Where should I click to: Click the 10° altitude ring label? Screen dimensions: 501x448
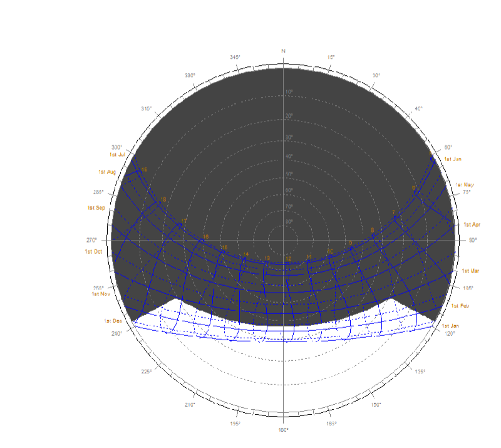(x=289, y=93)
